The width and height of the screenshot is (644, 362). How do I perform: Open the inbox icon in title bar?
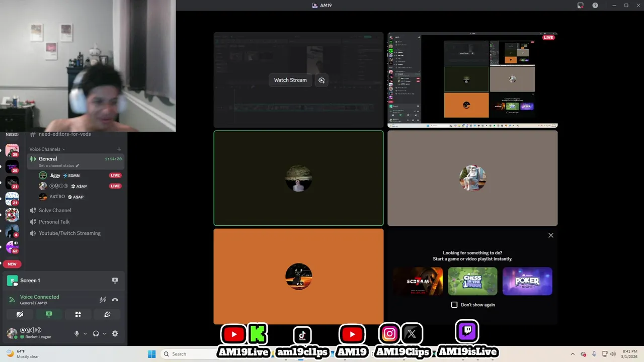tap(580, 6)
